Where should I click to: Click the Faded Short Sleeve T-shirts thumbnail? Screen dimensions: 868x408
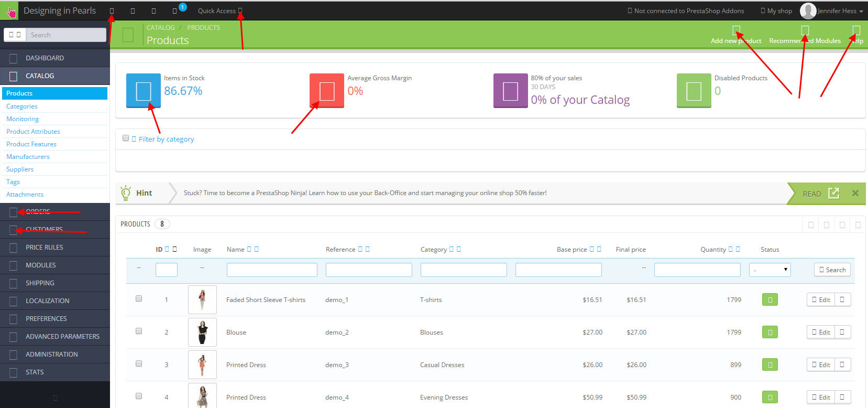pyautogui.click(x=202, y=300)
